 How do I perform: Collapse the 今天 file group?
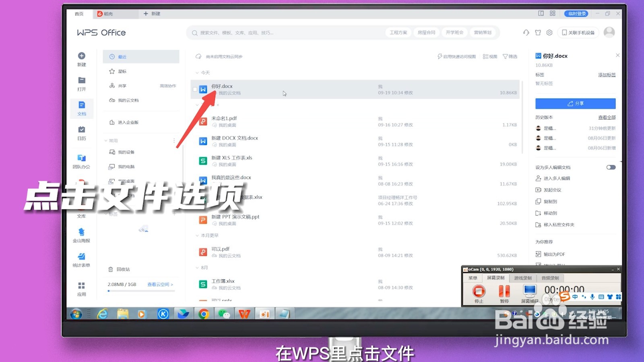pos(197,73)
